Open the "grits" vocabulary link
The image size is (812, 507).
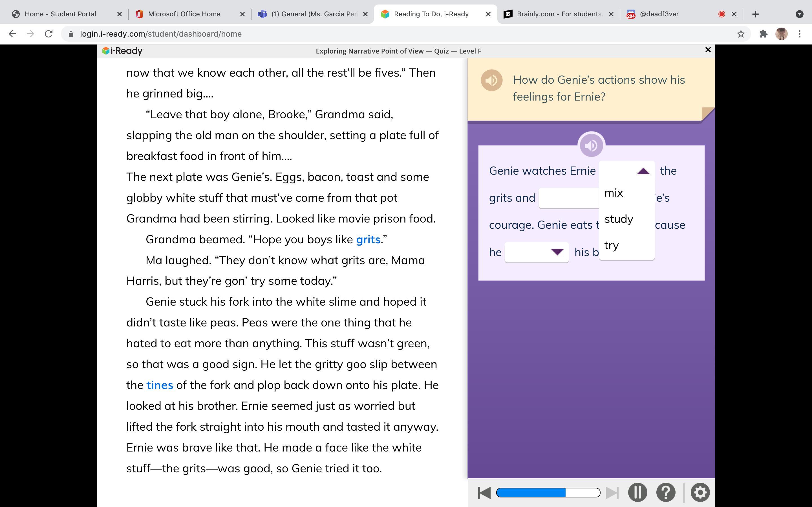[x=368, y=239]
